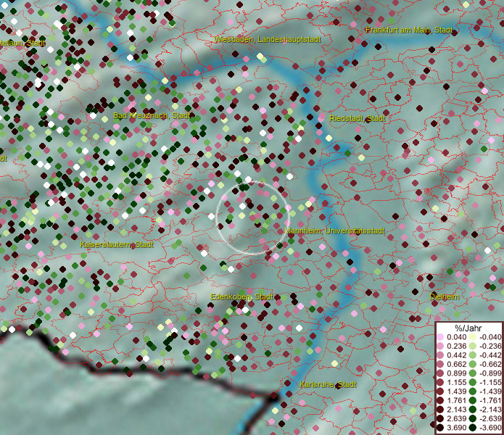Select the -3.690 darkest green swatch
504x435 pixels.
pos(473,428)
